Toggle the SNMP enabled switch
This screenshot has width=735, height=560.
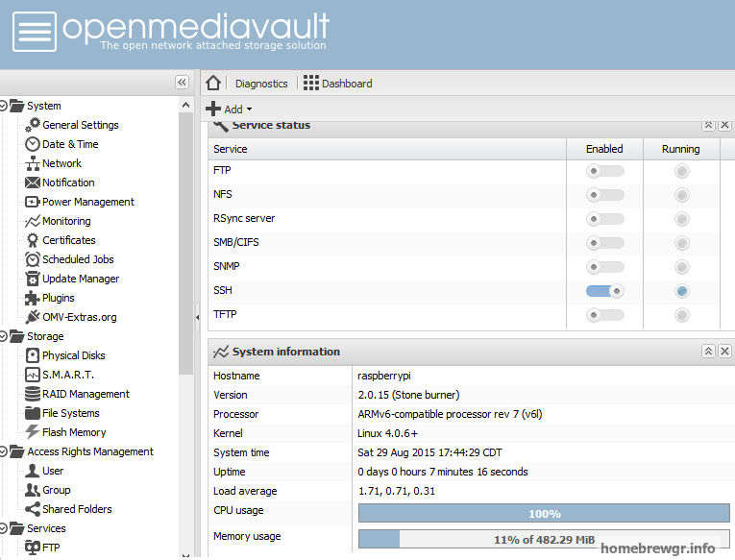tap(604, 267)
